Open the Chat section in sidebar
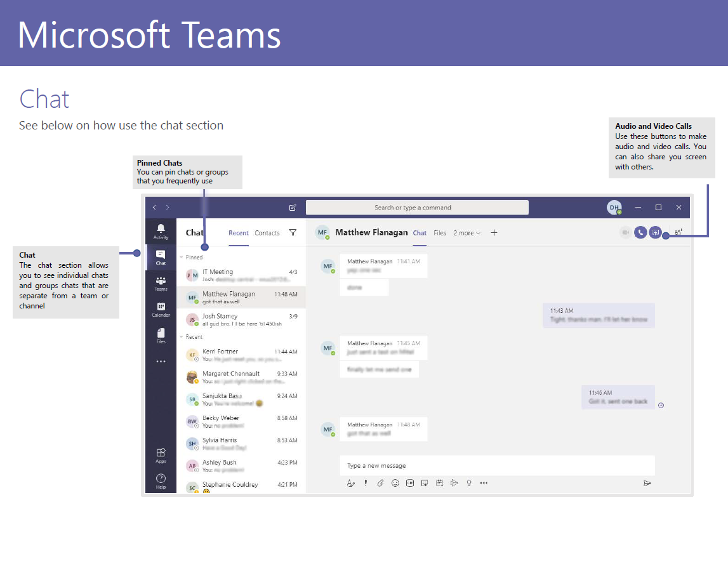Screen dimensions: 728x561 [161, 257]
